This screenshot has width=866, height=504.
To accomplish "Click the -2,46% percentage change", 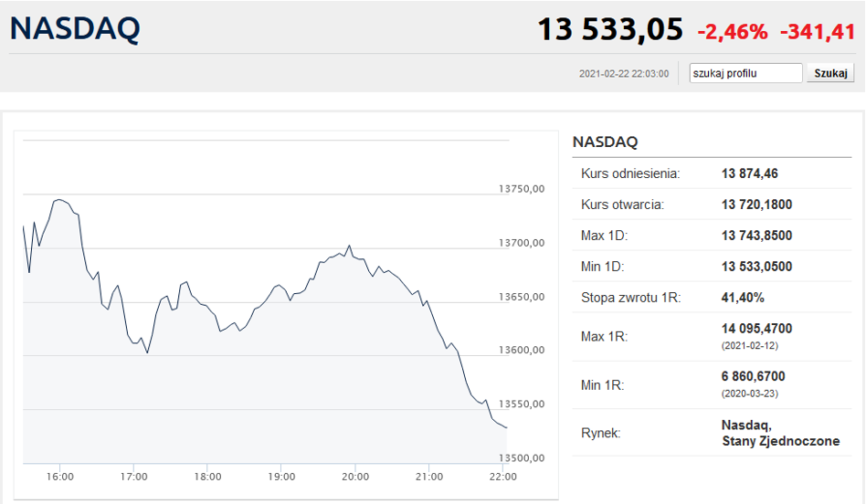I will coord(733,32).
